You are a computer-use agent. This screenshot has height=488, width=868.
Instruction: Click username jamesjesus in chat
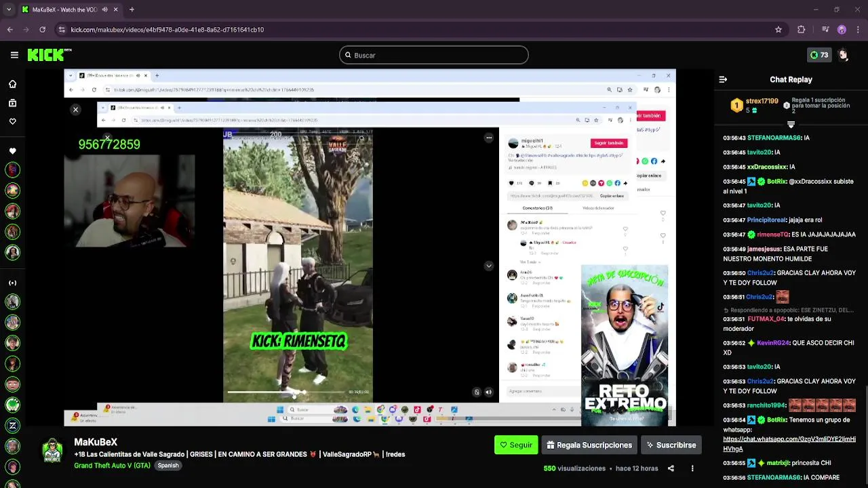point(764,249)
